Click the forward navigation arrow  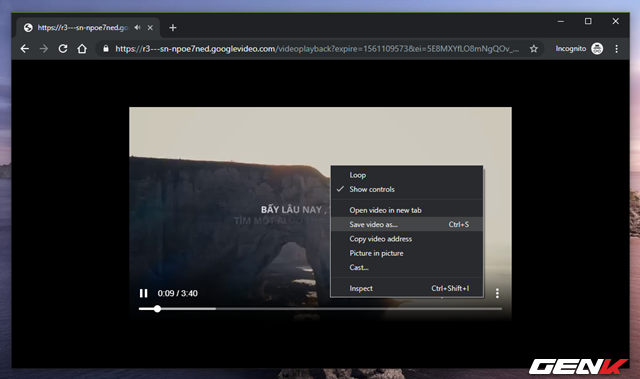(x=44, y=49)
